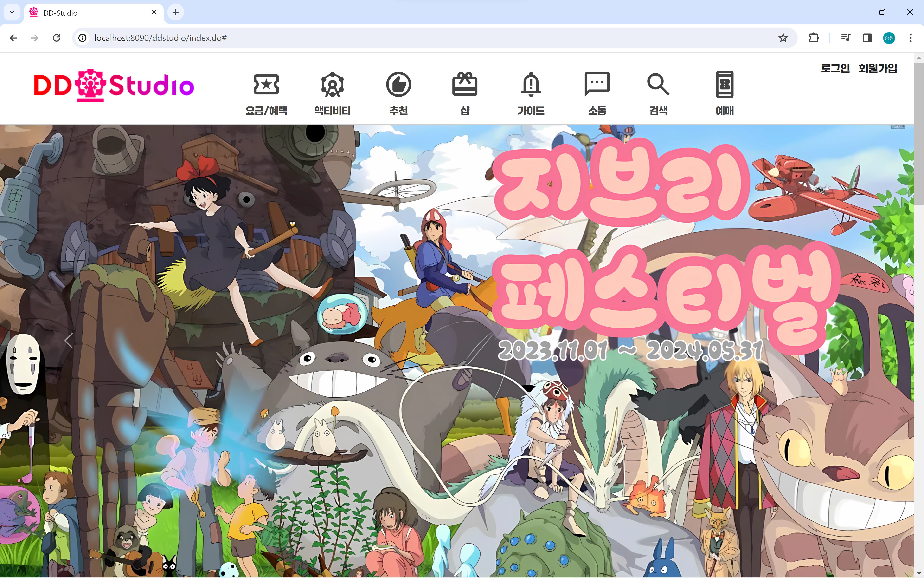
Task: Open the browser extensions menu
Action: [814, 38]
